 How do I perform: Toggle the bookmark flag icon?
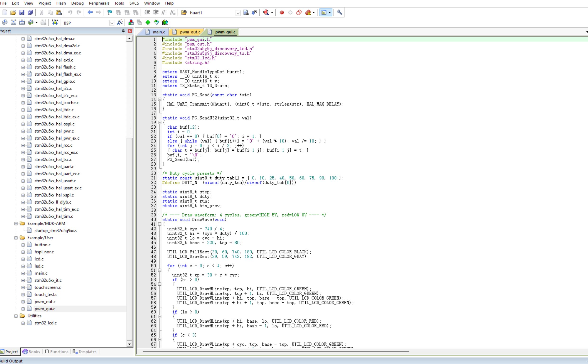coord(110,13)
